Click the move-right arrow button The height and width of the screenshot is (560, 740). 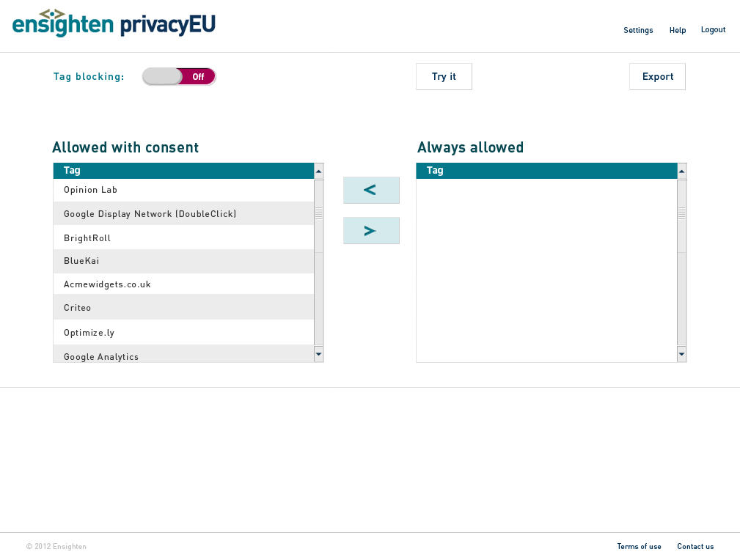click(371, 231)
